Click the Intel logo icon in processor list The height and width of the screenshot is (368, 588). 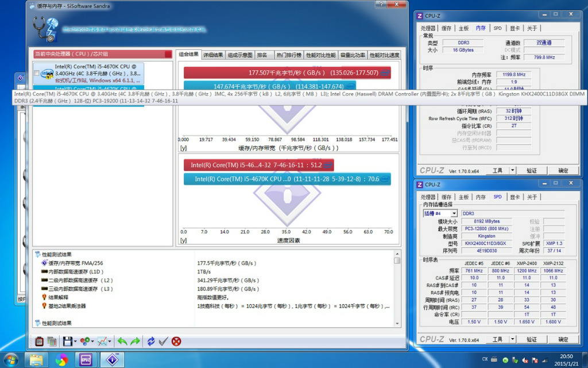point(47,73)
